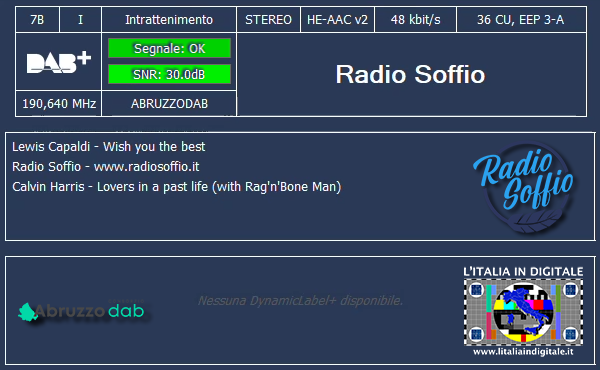Click the 'Calvin Harris - Lovers in a past life' line
The image size is (600, 370).
coord(176,187)
